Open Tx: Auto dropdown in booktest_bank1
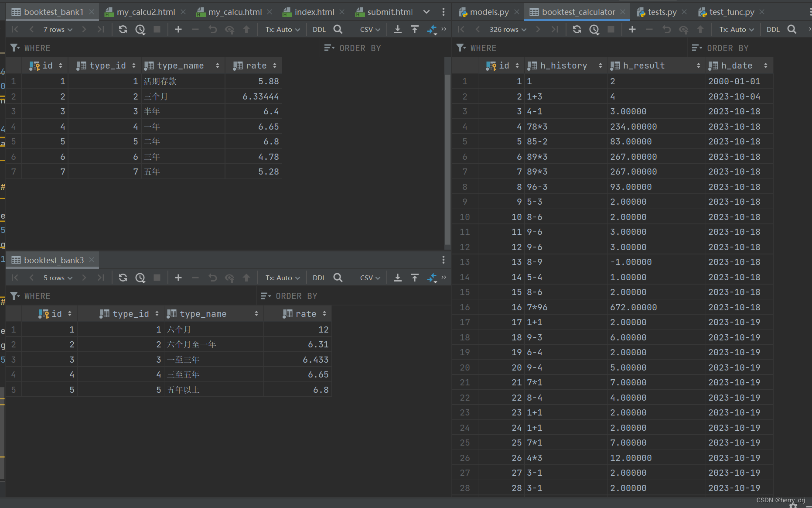The width and height of the screenshot is (812, 508). [x=283, y=29]
